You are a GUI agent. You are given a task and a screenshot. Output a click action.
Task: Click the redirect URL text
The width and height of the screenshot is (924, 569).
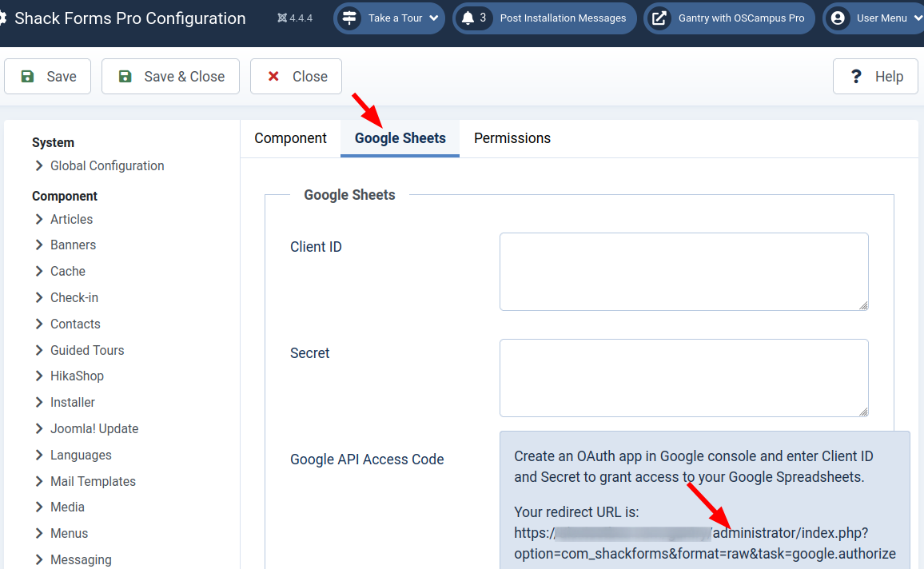pyautogui.click(x=705, y=543)
